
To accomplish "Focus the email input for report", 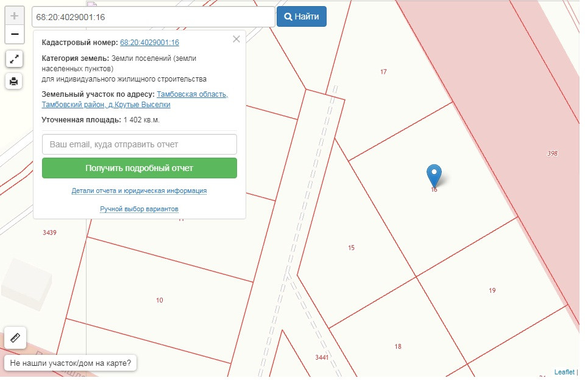I will (x=140, y=145).
